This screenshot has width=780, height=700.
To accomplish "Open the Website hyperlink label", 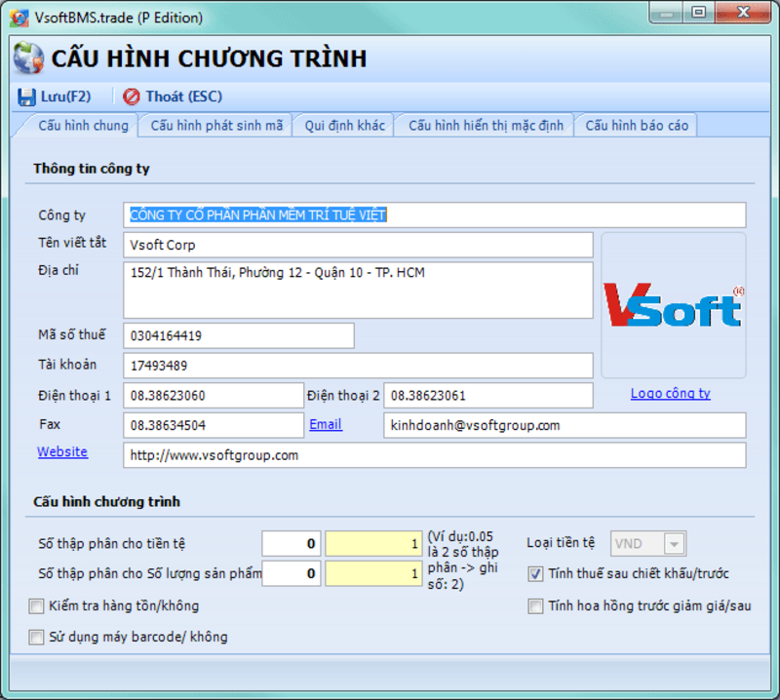I will coord(62,452).
